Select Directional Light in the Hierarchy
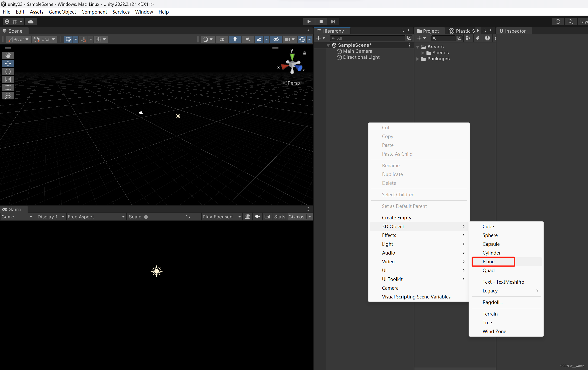 point(361,57)
